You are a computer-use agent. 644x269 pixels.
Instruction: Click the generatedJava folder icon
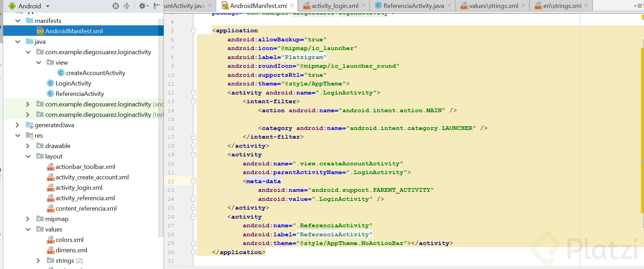pyautogui.click(x=30, y=125)
